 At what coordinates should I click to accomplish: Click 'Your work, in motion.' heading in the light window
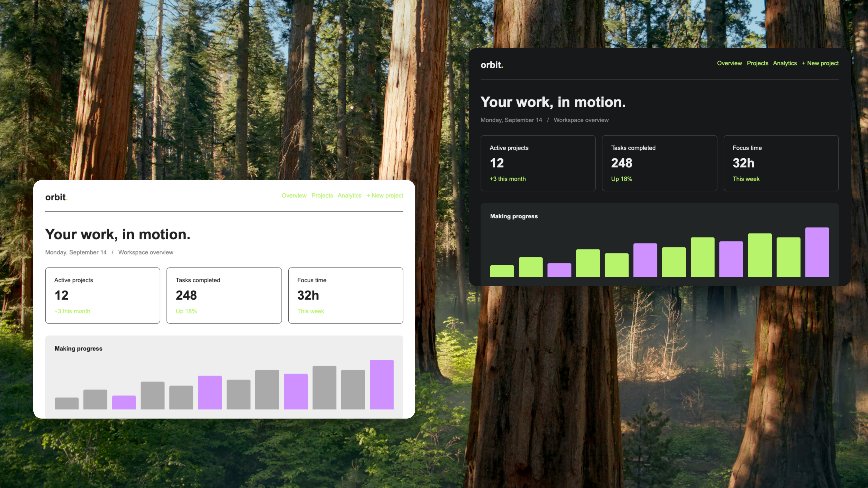tap(118, 235)
